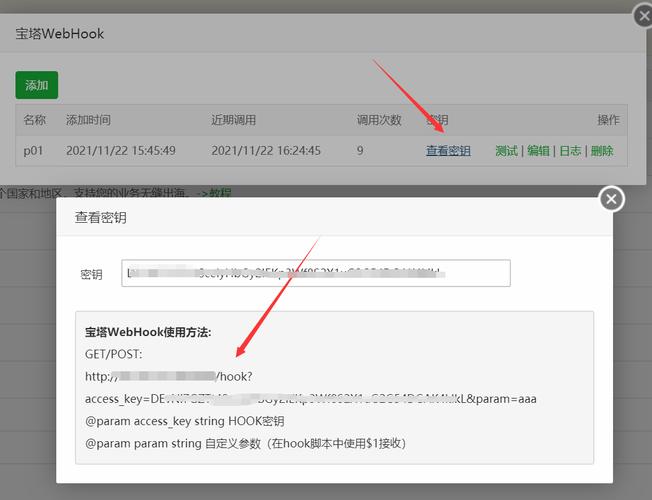Open the 查看密钥 link for p01
Image resolution: width=652 pixels, height=500 pixels.
pyautogui.click(x=448, y=151)
